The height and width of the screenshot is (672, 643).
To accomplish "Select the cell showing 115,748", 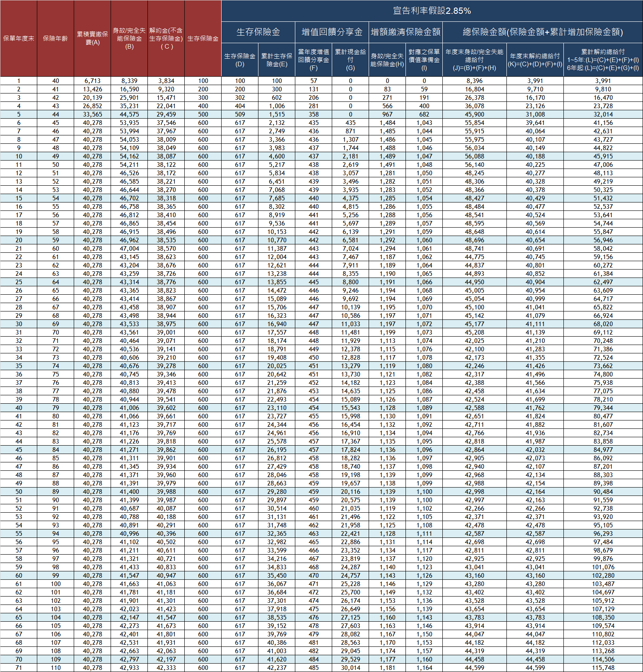I will (x=603, y=668).
